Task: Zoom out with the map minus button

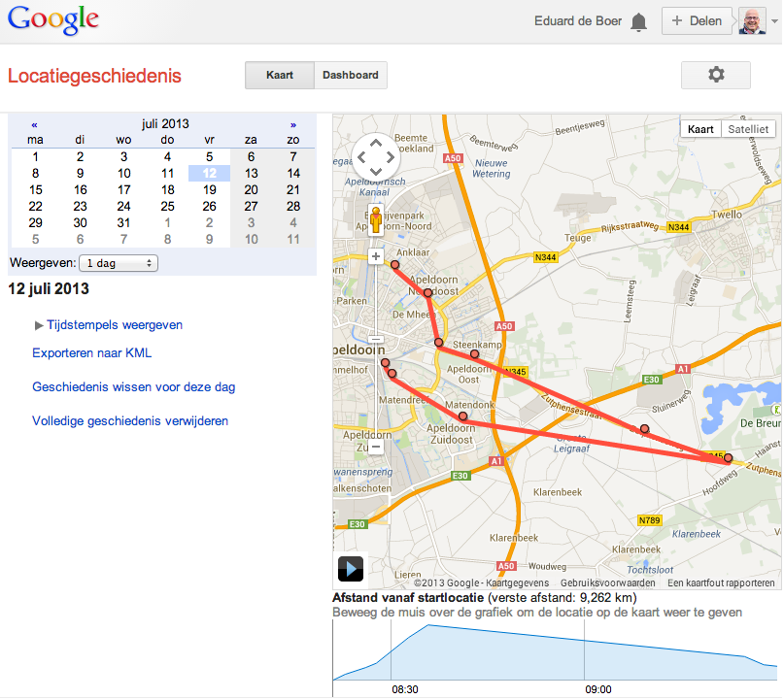Action: pos(375,447)
